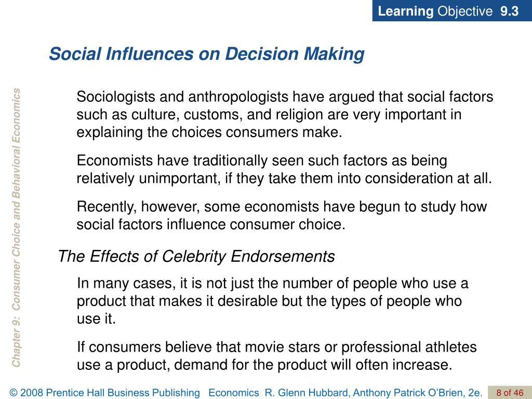Click the R. Glenn Hubbard author name

pyautogui.click(x=307, y=393)
